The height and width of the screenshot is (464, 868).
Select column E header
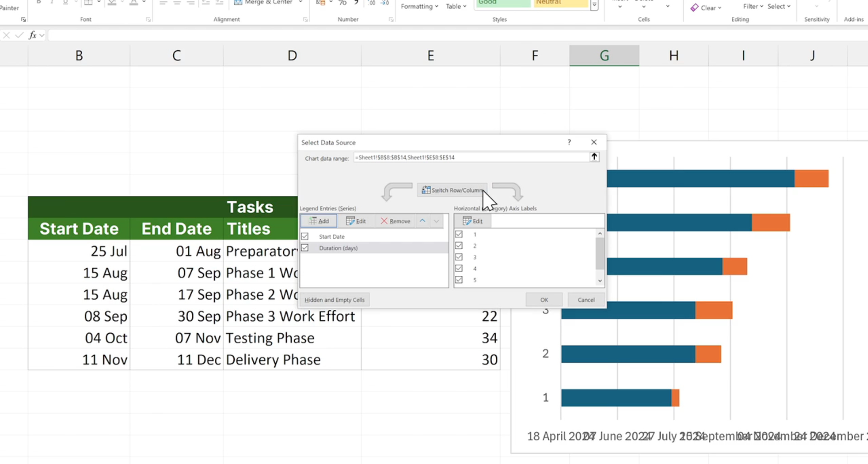coord(431,56)
